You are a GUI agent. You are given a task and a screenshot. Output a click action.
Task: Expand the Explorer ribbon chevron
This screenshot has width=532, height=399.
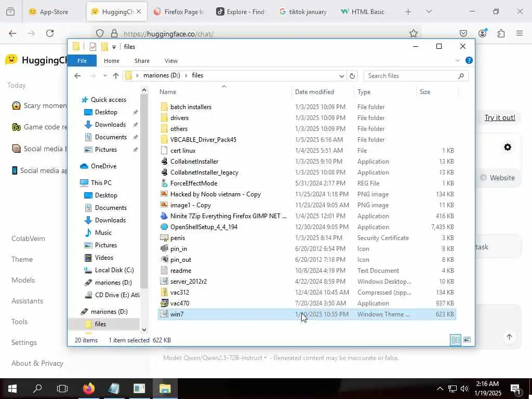click(457, 61)
